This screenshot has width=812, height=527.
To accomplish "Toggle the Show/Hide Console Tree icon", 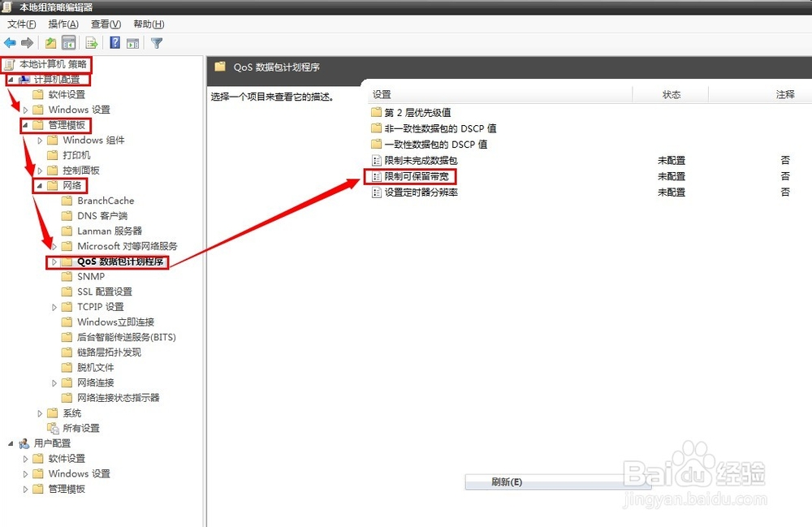I will pos(68,43).
